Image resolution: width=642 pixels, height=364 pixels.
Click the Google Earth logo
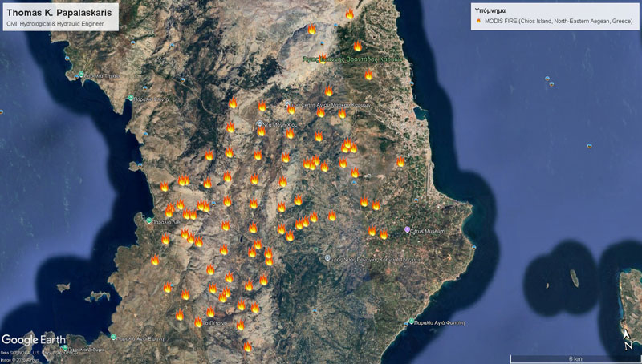[x=34, y=339]
